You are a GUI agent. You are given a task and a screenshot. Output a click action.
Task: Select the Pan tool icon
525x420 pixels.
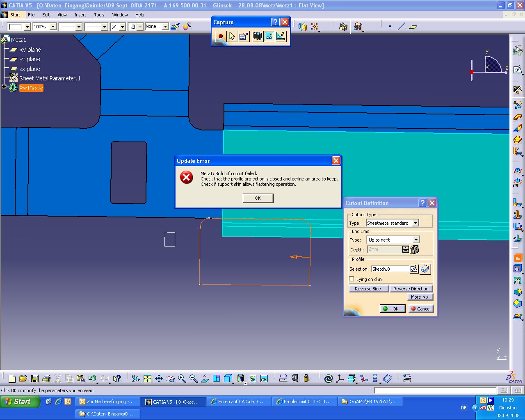pos(159,379)
